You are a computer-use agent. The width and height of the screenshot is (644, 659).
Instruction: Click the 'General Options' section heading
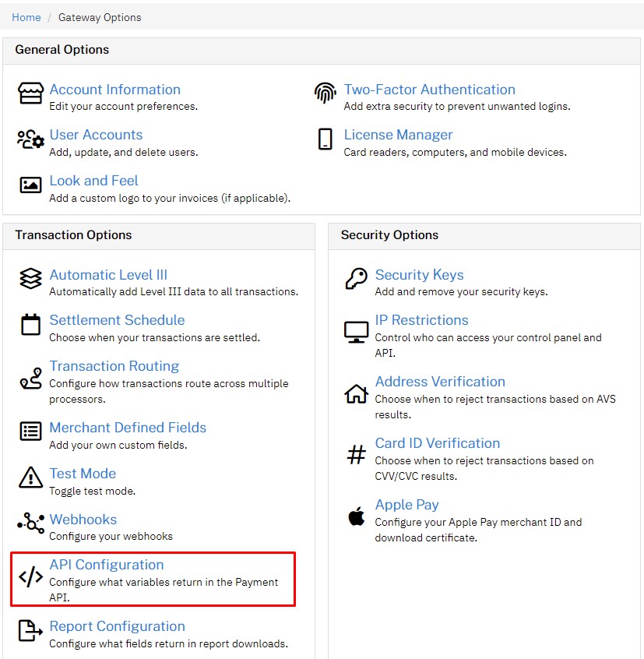point(62,50)
